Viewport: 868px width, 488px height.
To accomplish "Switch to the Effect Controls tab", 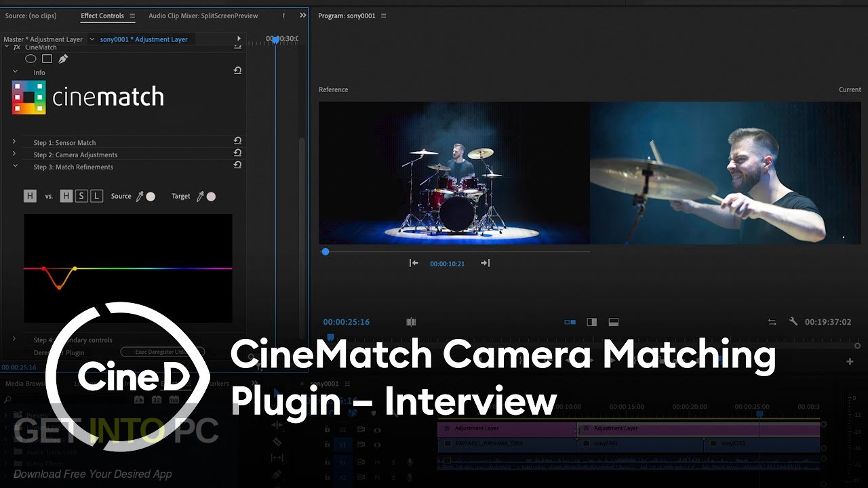I will pos(102,16).
